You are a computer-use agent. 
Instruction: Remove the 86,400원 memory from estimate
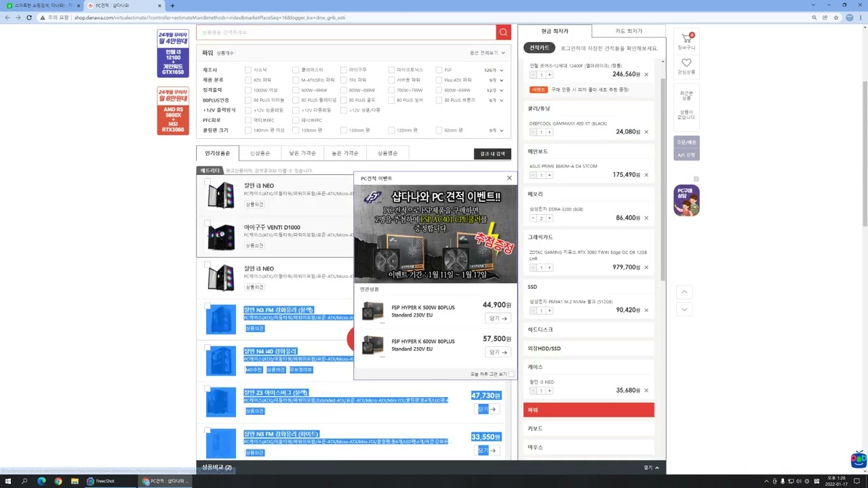point(646,218)
